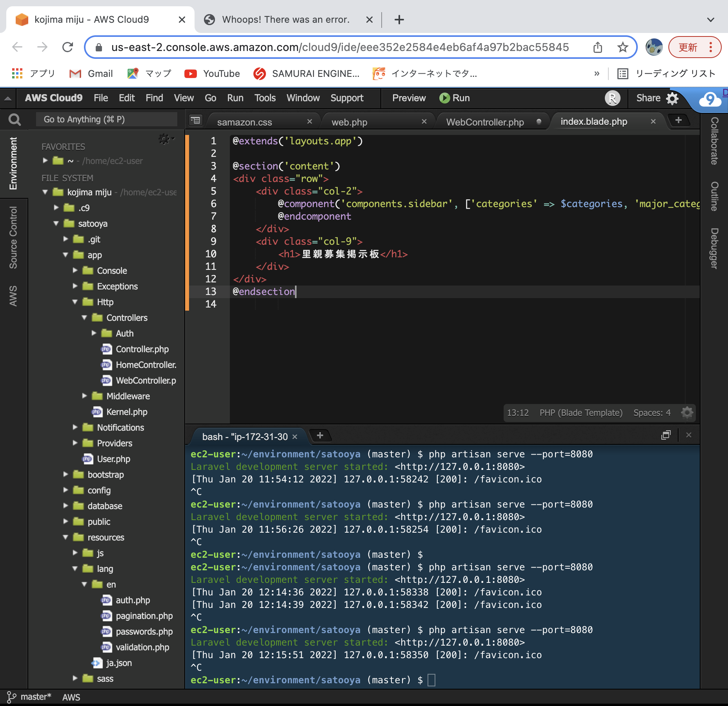
Task: Switch to the Whoops error browser tab
Action: pos(286,20)
